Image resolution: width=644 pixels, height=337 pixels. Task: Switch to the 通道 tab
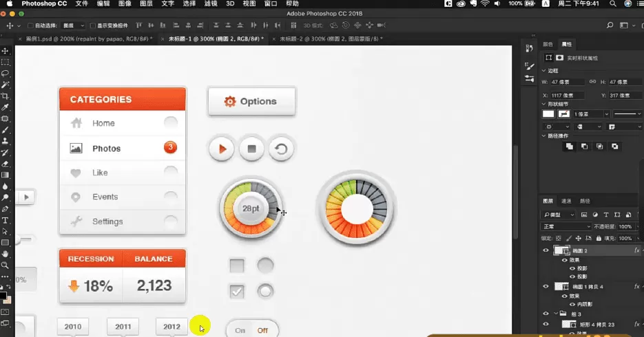point(566,201)
